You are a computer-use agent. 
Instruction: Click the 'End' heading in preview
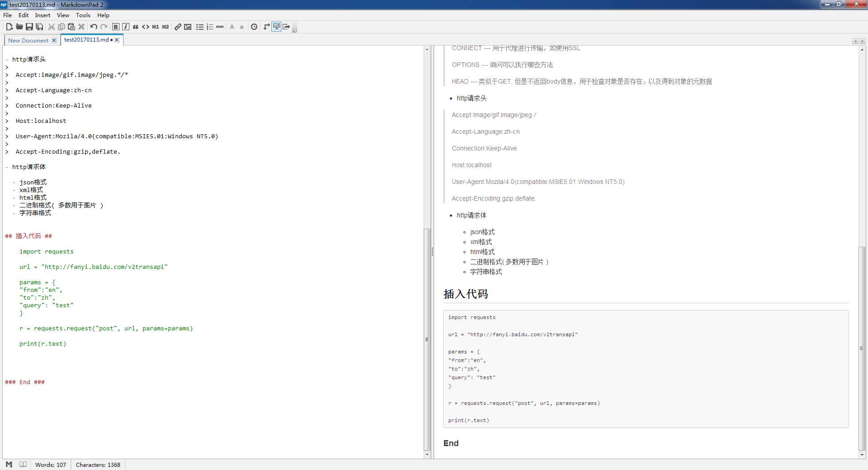[x=451, y=443]
